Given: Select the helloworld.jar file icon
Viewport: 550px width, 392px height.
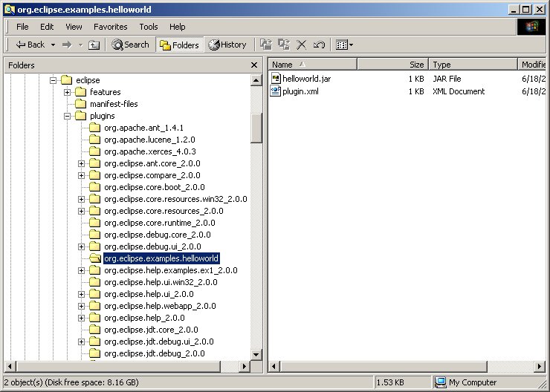Looking at the screenshot, I should pos(275,79).
